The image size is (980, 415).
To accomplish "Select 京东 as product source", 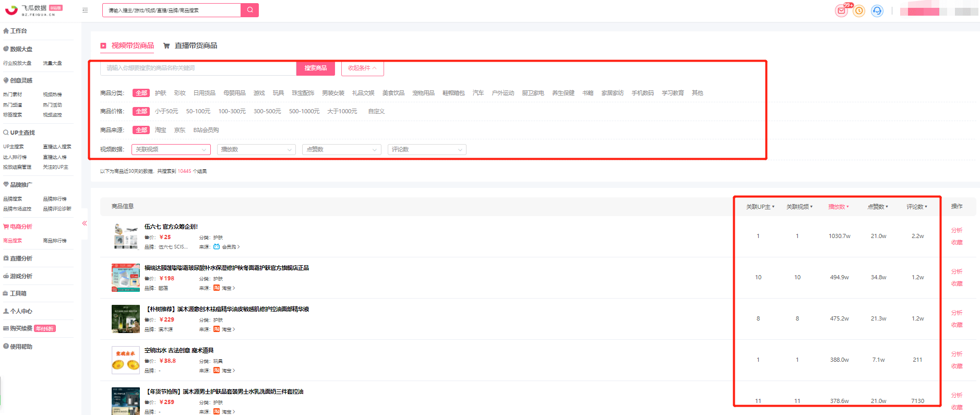I will coord(180,130).
